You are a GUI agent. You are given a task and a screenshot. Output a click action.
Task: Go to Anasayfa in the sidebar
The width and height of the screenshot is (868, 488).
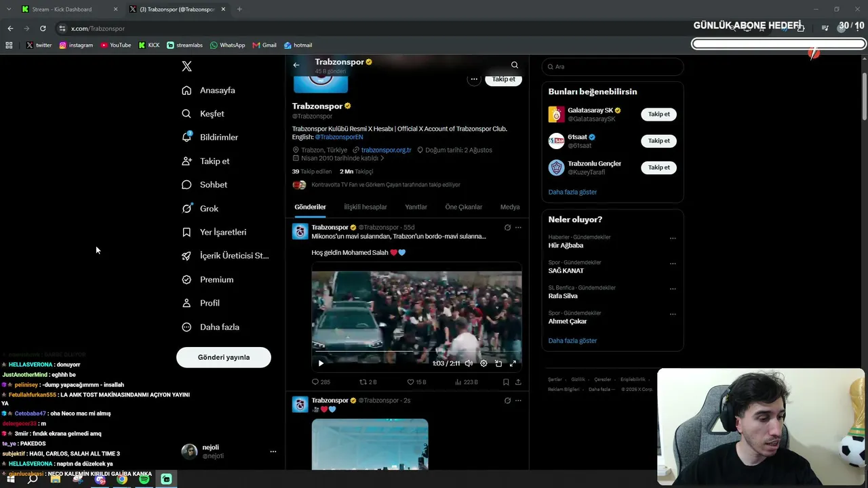pos(209,90)
